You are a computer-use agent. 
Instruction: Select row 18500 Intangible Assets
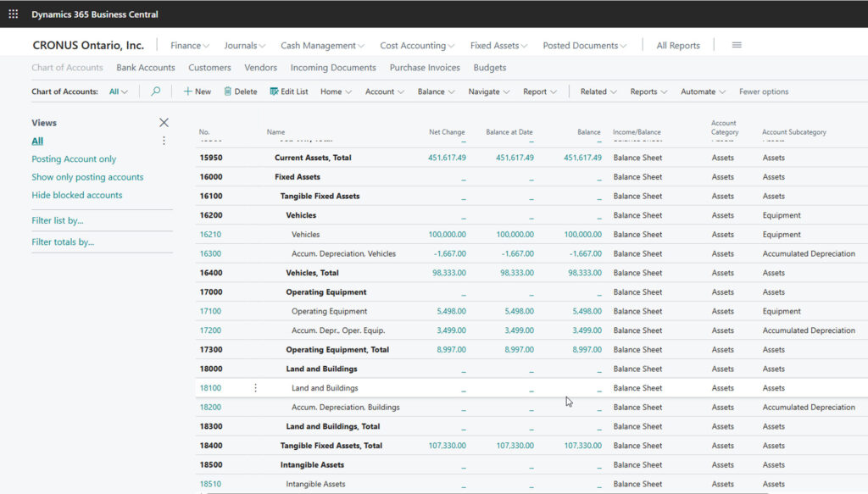531,464
